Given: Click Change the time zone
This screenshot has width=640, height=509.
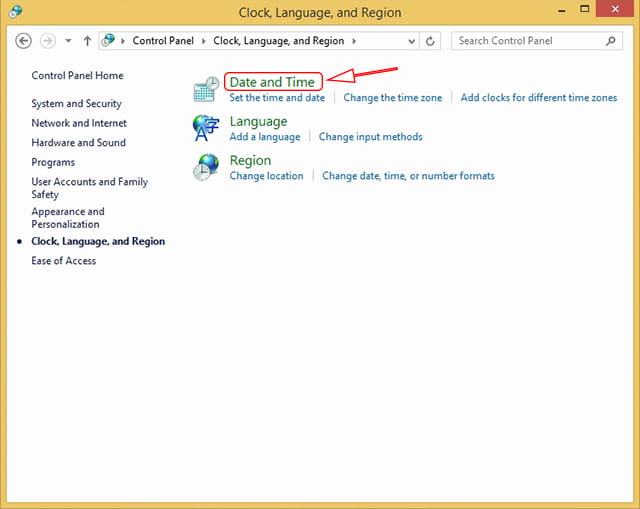Looking at the screenshot, I should [393, 98].
